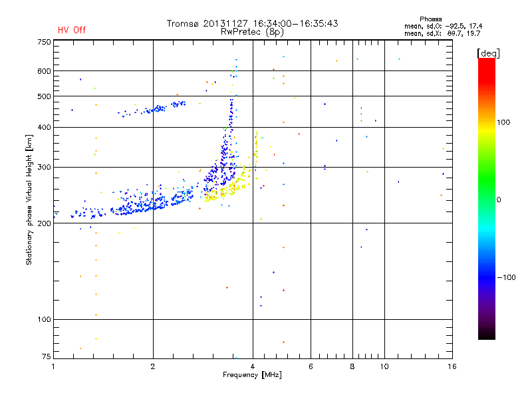This screenshot has height=399, width=532.
Task: Click the '200' y-axis tick label
Action: pyautogui.click(x=44, y=223)
